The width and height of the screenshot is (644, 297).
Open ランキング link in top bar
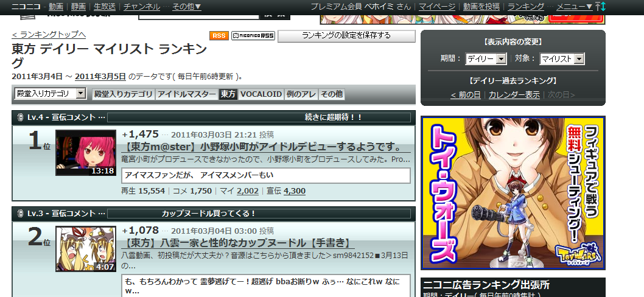(526, 7)
